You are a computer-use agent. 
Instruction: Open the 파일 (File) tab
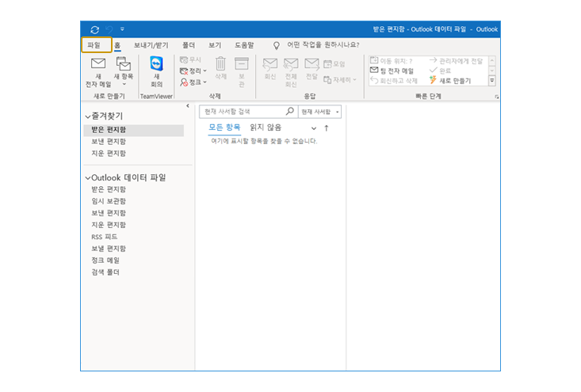click(95, 45)
